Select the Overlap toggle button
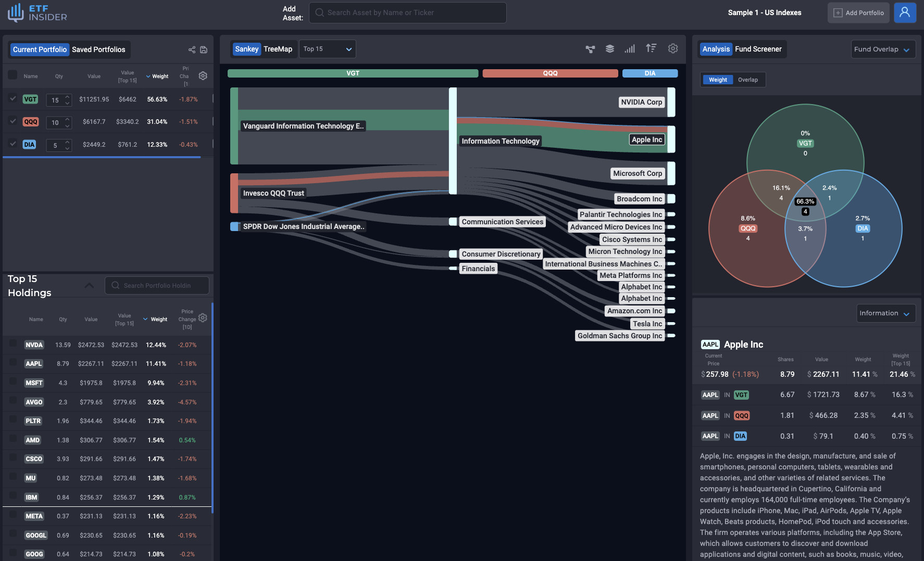924x561 pixels. [x=748, y=80]
